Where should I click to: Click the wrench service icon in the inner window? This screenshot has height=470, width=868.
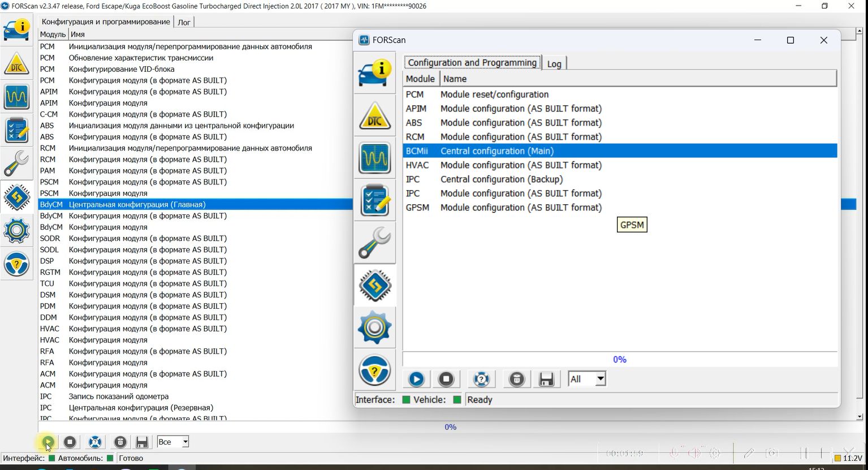[x=374, y=243]
